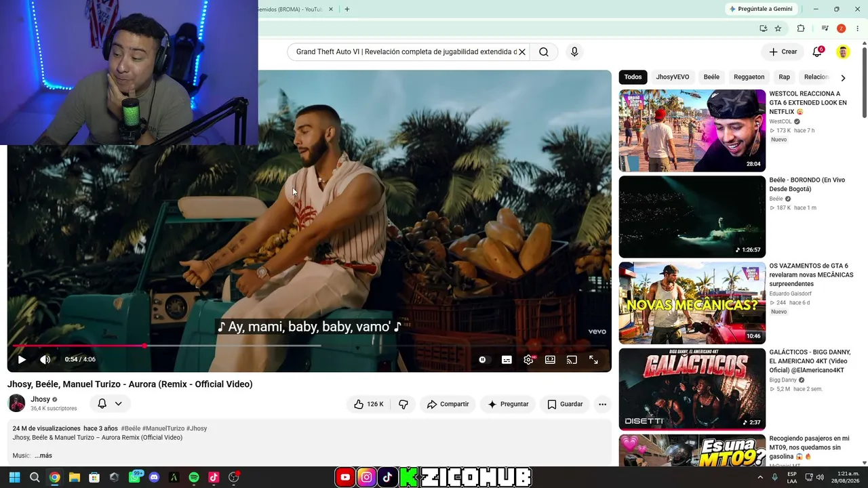Toggle autoplay switch in player controls
The image size is (868, 488).
(483, 360)
